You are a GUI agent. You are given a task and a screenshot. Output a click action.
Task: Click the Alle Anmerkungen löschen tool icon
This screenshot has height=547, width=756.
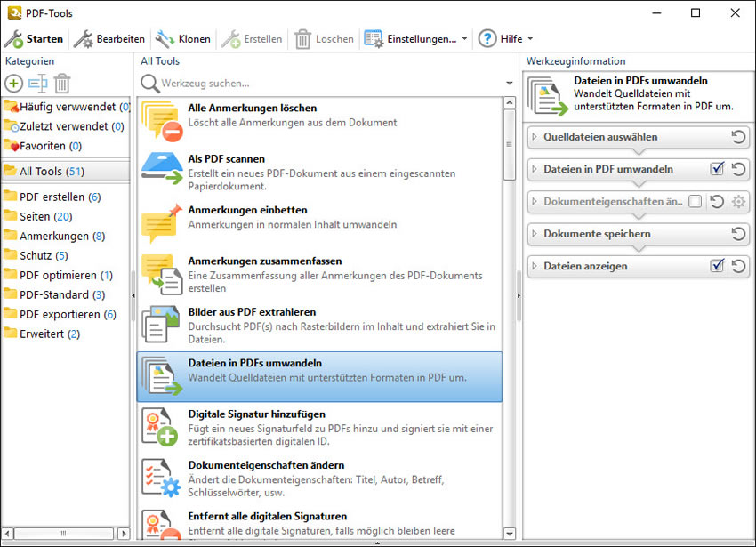pos(162,121)
